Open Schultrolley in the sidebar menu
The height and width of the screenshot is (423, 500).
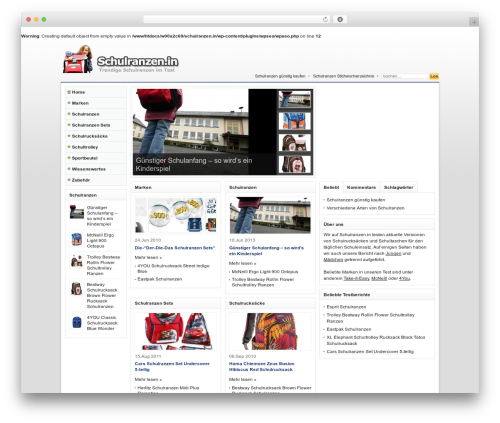[96, 147]
